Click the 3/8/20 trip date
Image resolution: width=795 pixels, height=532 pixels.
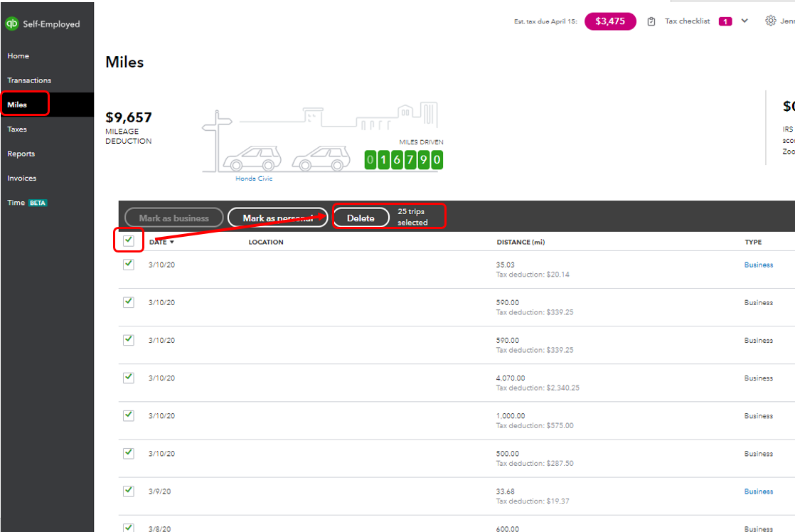160,528
